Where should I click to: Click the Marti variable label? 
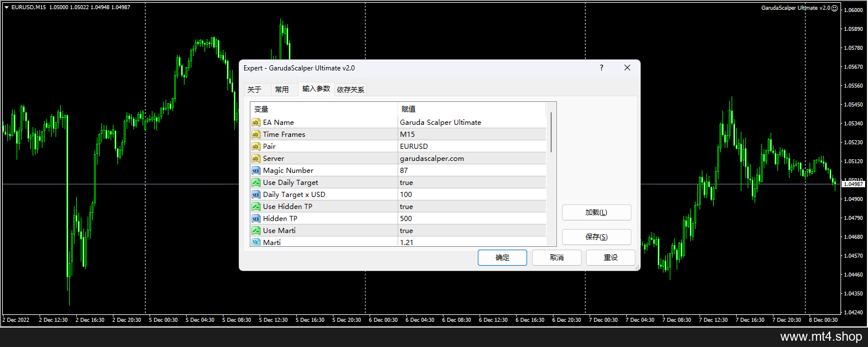click(x=272, y=242)
